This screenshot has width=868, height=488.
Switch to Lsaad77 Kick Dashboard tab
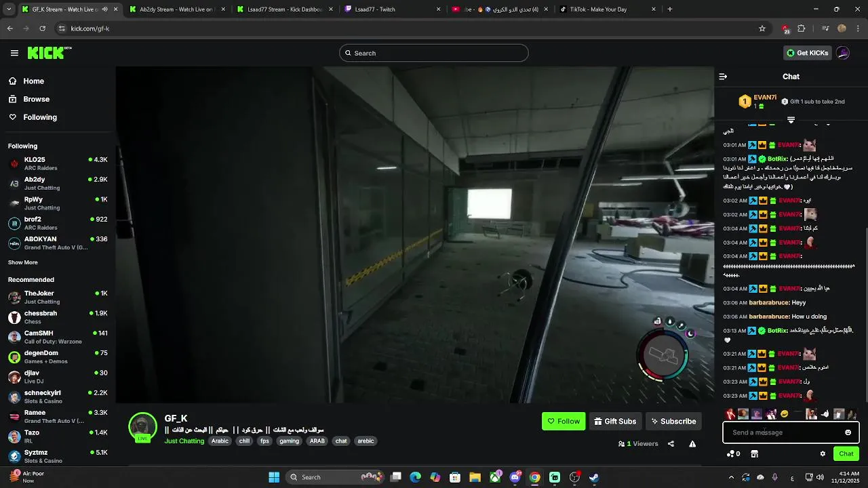(283, 9)
